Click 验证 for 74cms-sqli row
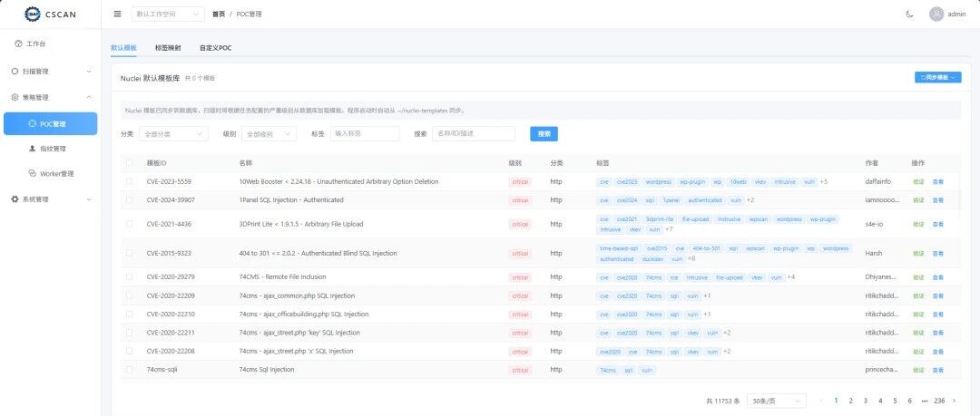The image size is (980, 416). pyautogui.click(x=918, y=371)
